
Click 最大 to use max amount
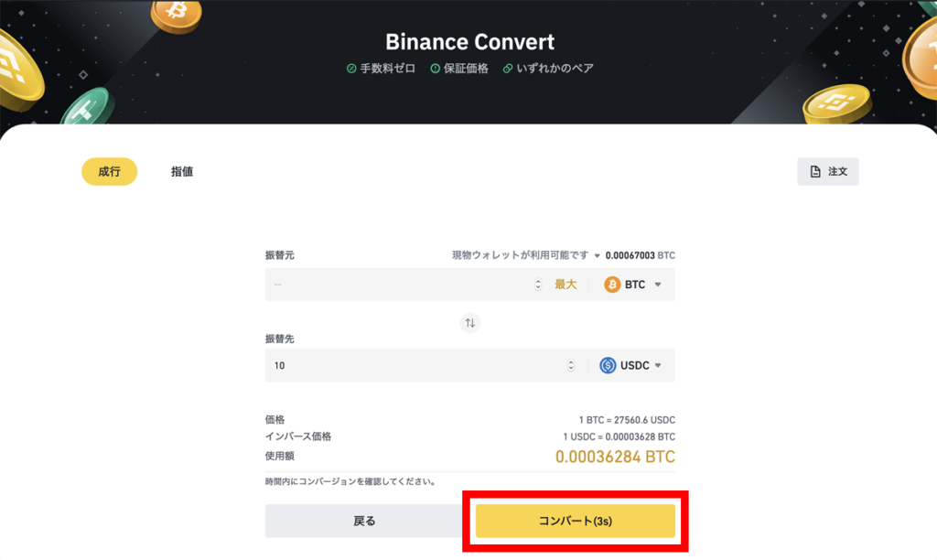click(565, 285)
